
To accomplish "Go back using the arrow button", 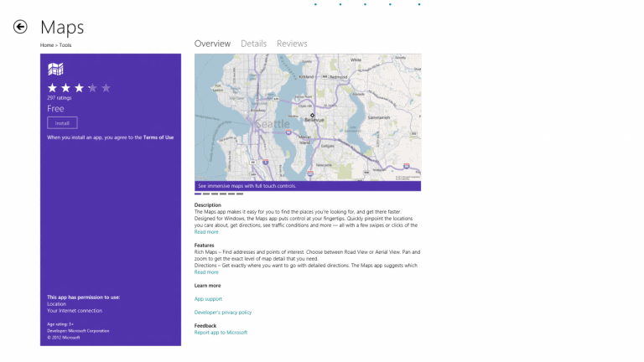I will [20, 27].
